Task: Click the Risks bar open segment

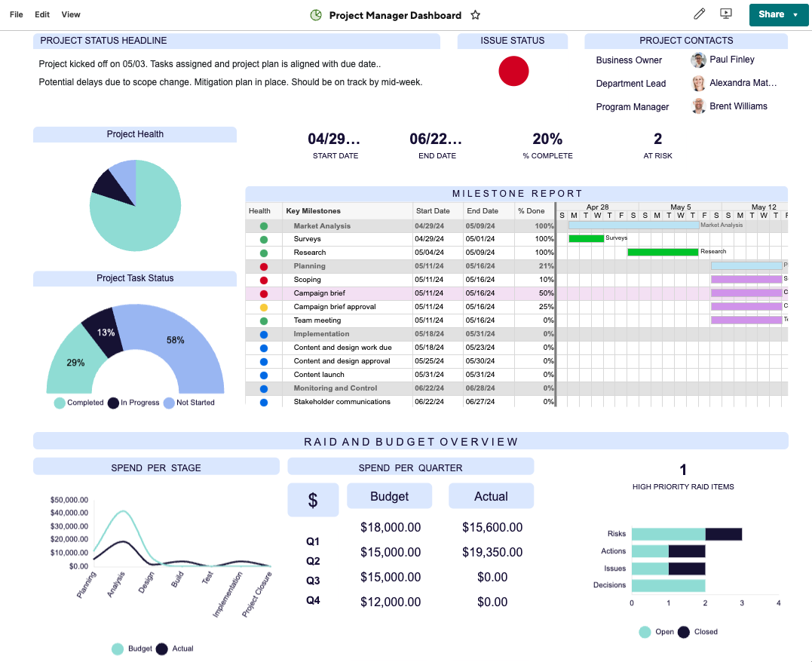Action: tap(668, 534)
